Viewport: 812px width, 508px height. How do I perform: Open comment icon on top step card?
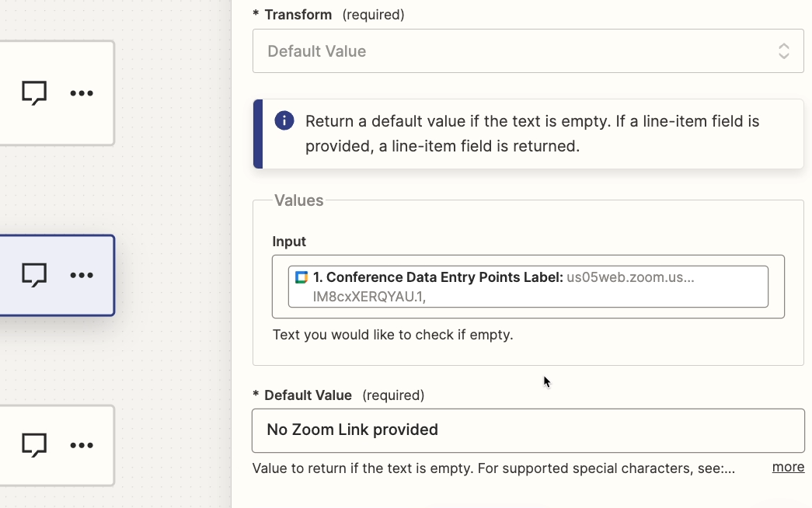pyautogui.click(x=34, y=92)
